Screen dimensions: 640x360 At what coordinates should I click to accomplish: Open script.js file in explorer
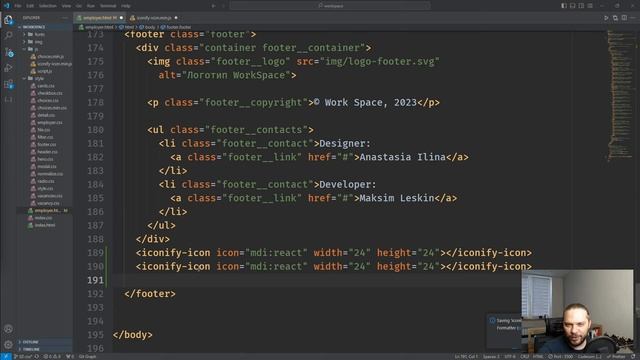point(44,71)
